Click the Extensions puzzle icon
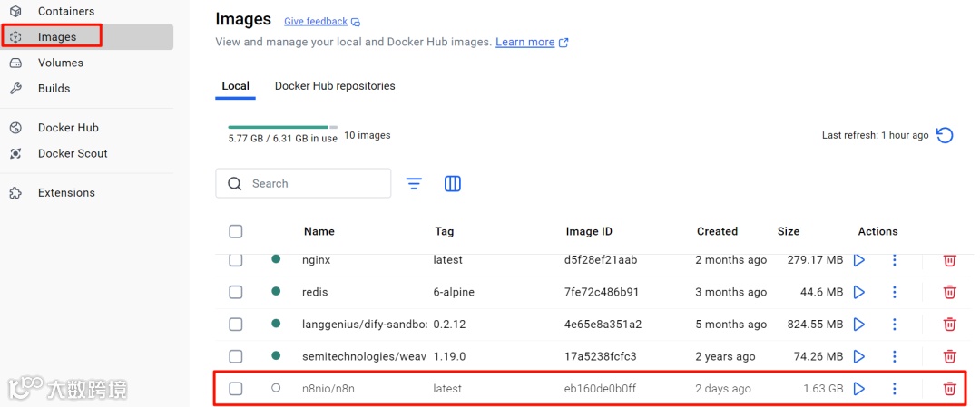 point(16,193)
